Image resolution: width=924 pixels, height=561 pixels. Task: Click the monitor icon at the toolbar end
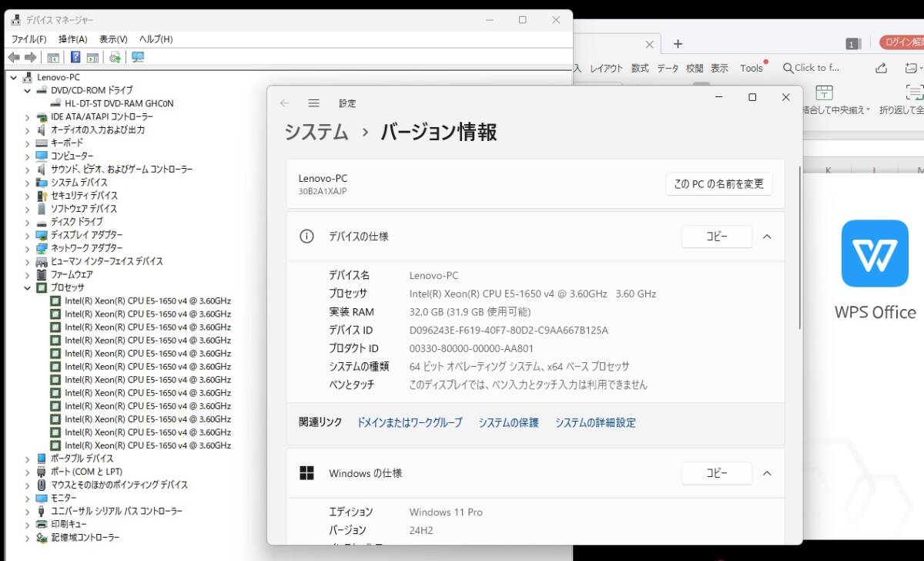point(138,57)
